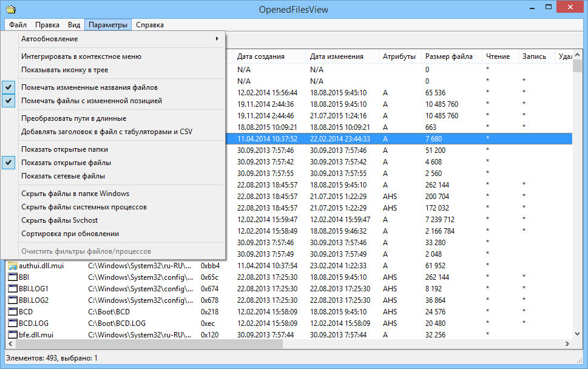Choose 'Показывать иконку в трее'

point(112,70)
